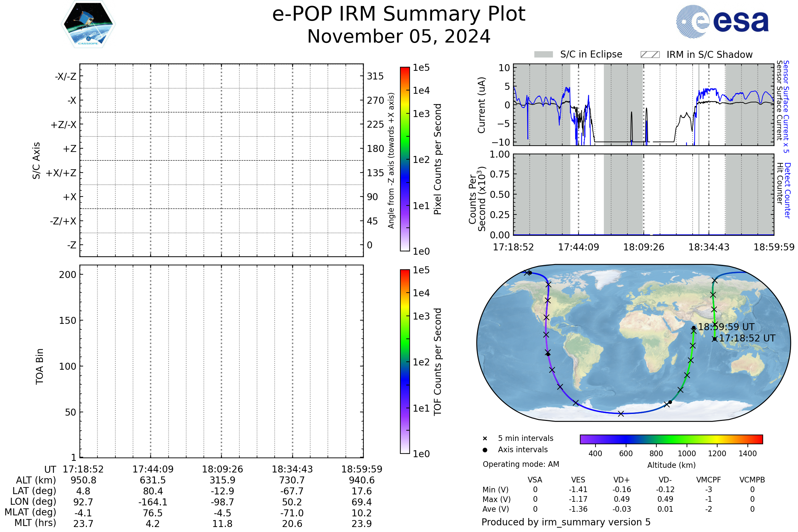Image resolution: width=798 pixels, height=532 pixels.
Task: Click the hatched IRM in S/C Shadow swatch
Action: pyautogui.click(x=650, y=55)
